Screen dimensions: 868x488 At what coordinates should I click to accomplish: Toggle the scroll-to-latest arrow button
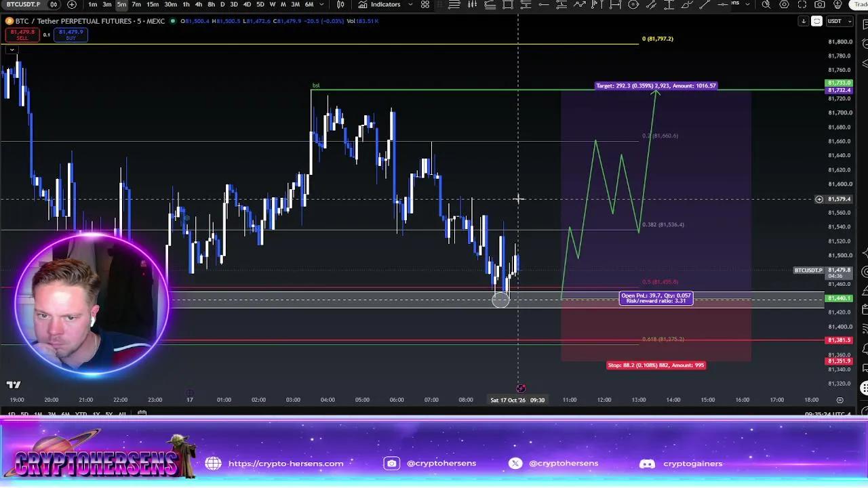click(804, 21)
